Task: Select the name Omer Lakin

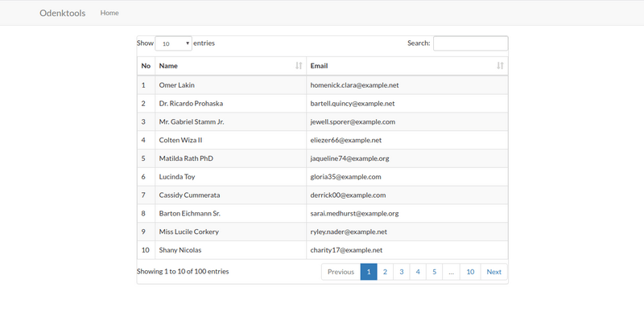Action: click(176, 85)
